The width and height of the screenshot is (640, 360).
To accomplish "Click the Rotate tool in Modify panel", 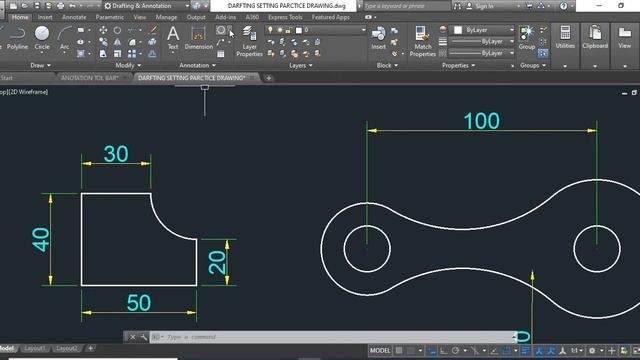I will point(117,30).
